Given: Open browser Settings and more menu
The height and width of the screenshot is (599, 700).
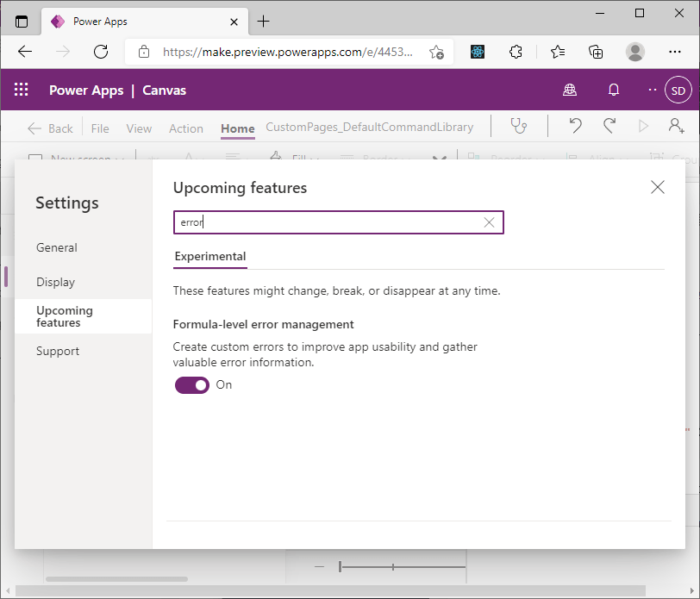Looking at the screenshot, I should 674,52.
